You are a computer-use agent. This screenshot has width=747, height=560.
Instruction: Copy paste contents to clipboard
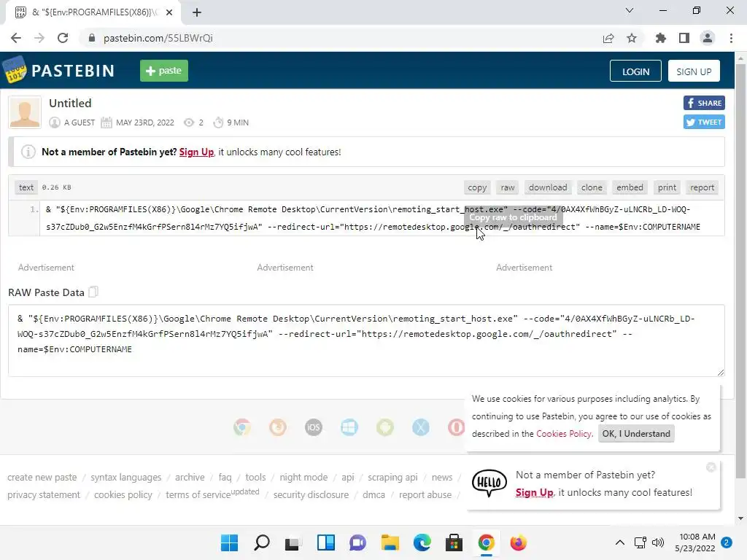pos(477,187)
